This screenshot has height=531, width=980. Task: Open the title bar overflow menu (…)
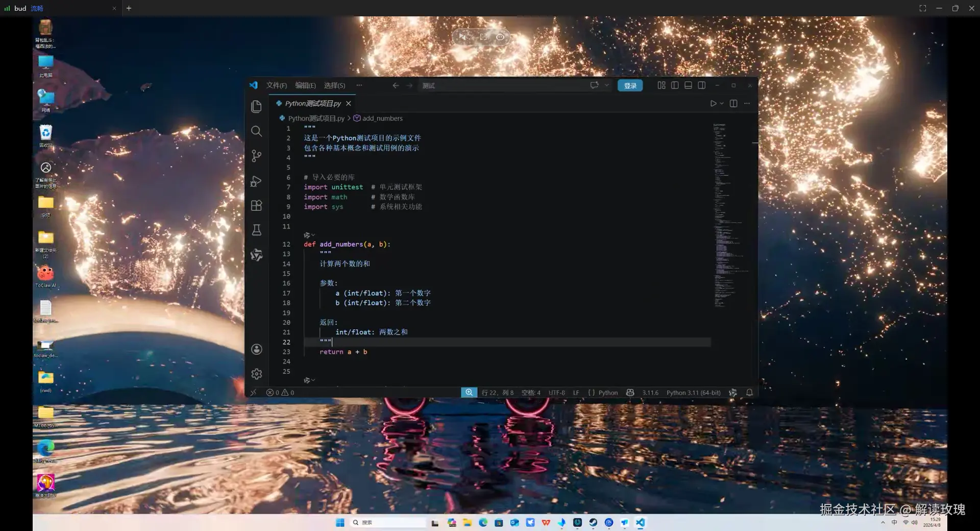[359, 85]
